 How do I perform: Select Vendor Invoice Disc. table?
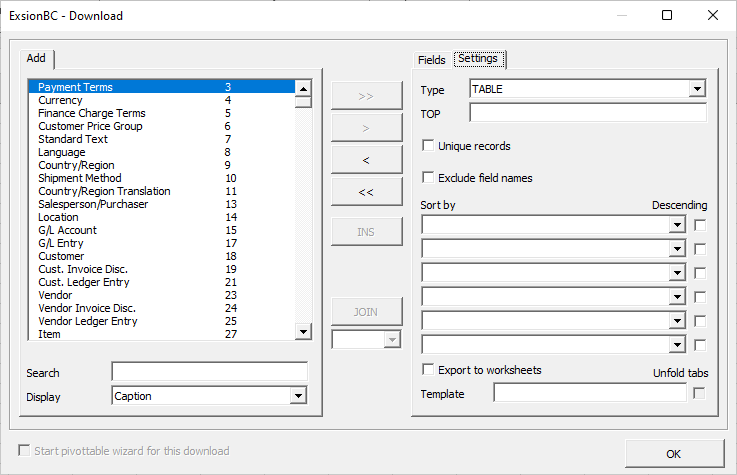[161, 308]
